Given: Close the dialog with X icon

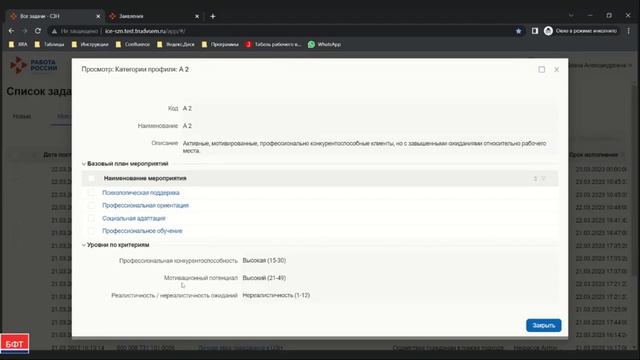Looking at the screenshot, I should pos(556,70).
